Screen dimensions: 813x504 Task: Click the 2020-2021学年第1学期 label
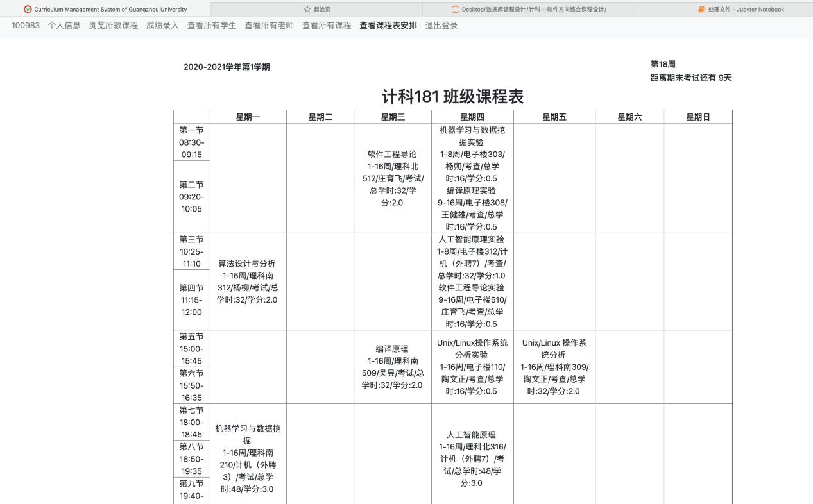point(227,67)
